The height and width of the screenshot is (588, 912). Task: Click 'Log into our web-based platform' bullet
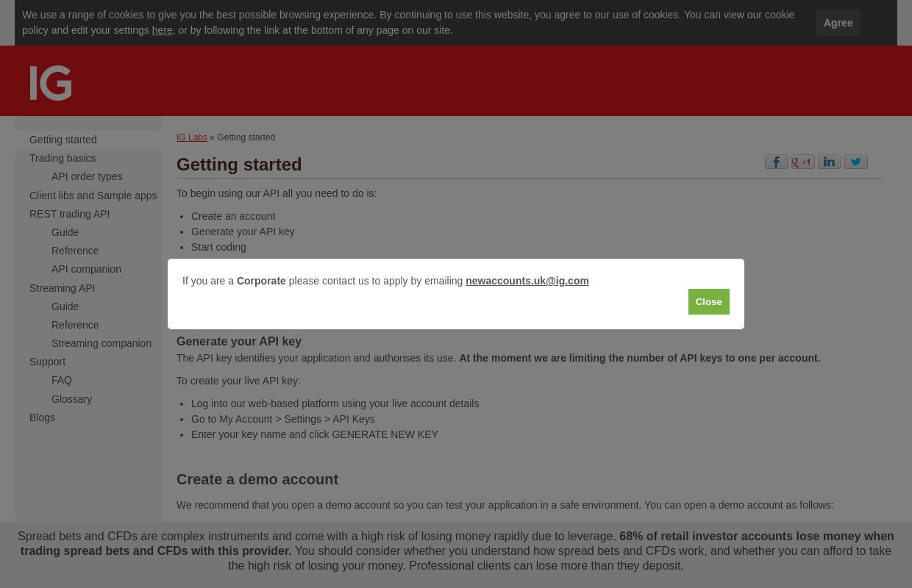click(x=335, y=404)
